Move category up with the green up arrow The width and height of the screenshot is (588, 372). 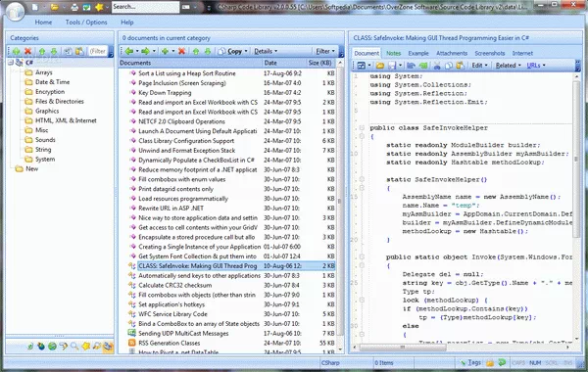point(42,51)
